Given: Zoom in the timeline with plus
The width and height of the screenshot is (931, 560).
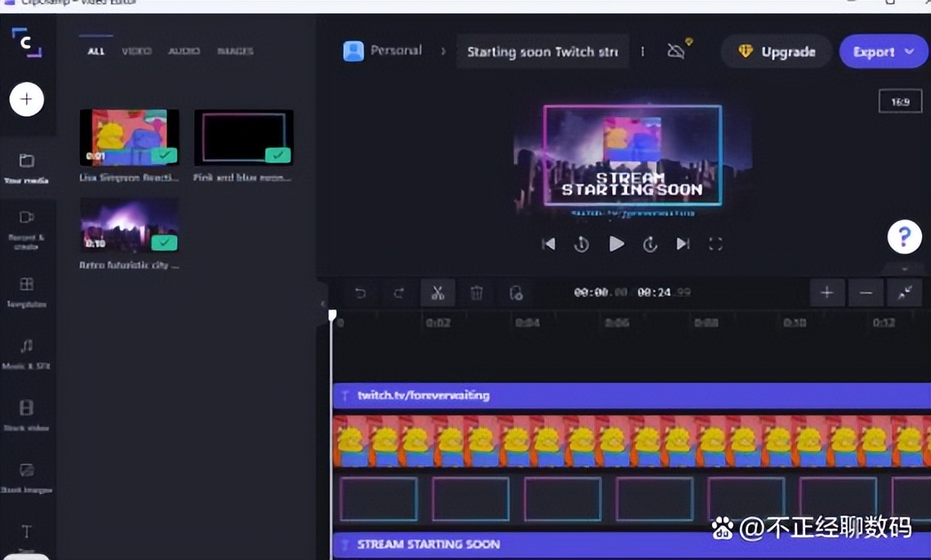Looking at the screenshot, I should [827, 293].
